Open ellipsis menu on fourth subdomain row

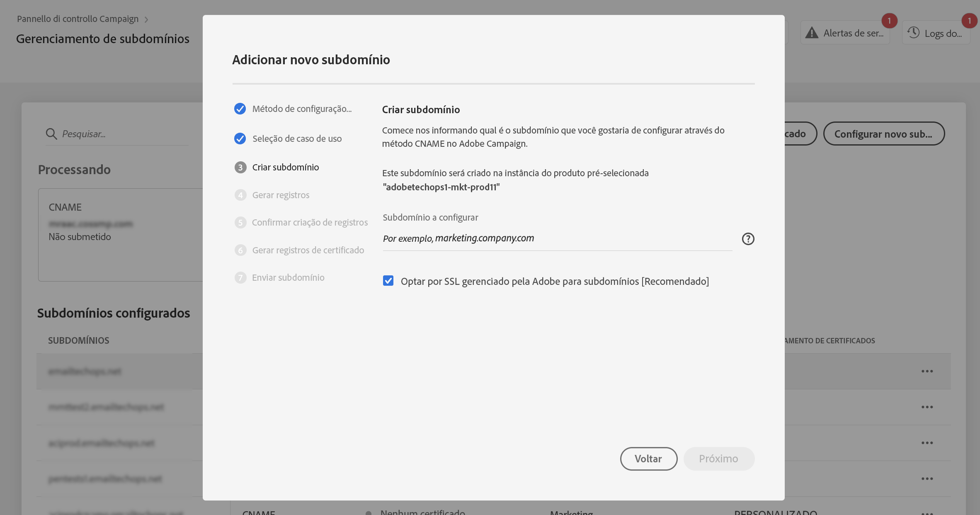(927, 479)
